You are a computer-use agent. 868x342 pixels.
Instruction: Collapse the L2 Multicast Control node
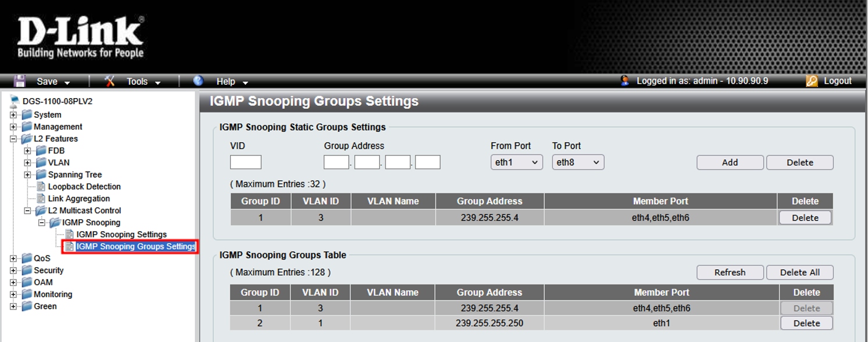click(x=27, y=211)
